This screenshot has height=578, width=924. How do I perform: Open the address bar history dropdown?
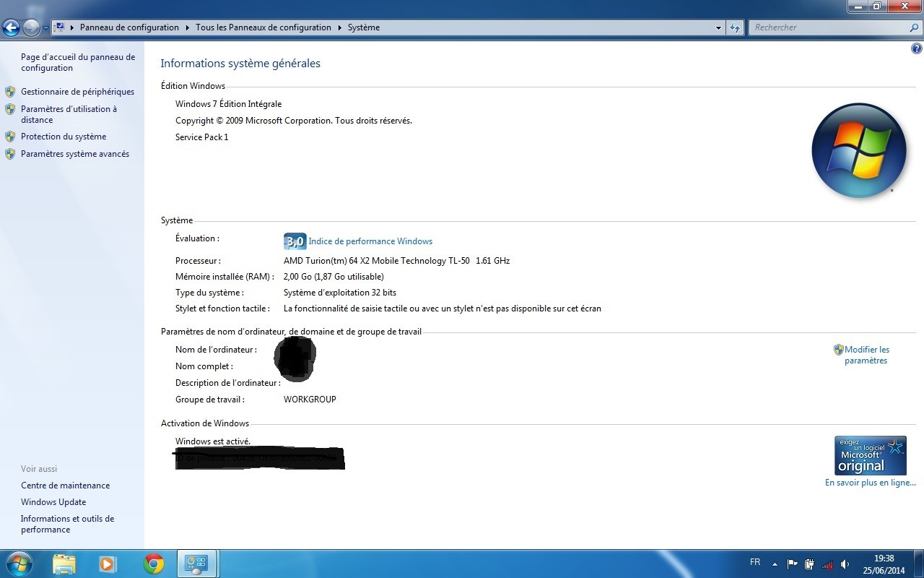(718, 28)
